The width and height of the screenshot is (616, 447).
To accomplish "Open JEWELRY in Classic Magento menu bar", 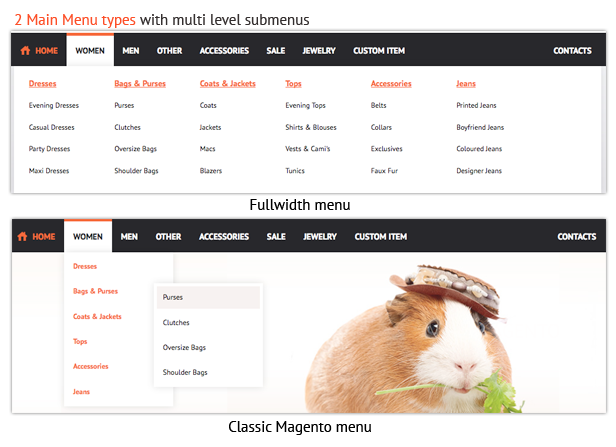I will pos(320,236).
